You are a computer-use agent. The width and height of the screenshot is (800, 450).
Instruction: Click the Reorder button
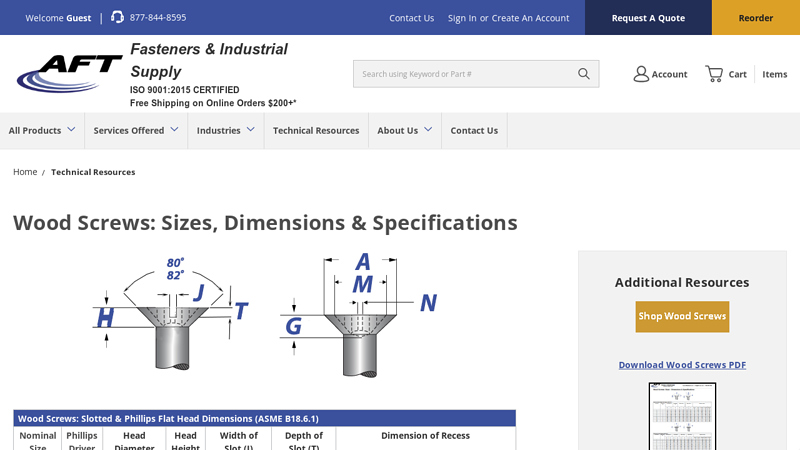[x=756, y=17]
